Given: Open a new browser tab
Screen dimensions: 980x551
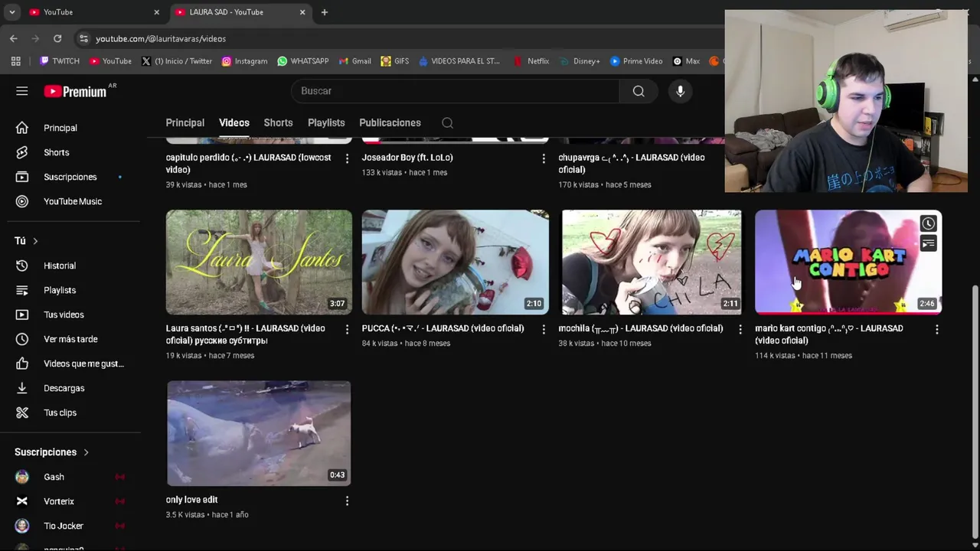Looking at the screenshot, I should click(x=325, y=12).
